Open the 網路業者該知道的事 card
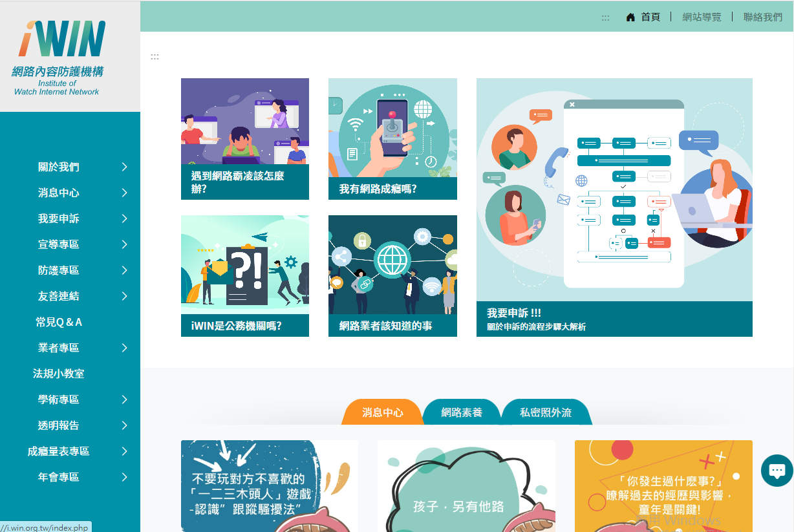Screen dimensions: 794x532 pos(392,276)
